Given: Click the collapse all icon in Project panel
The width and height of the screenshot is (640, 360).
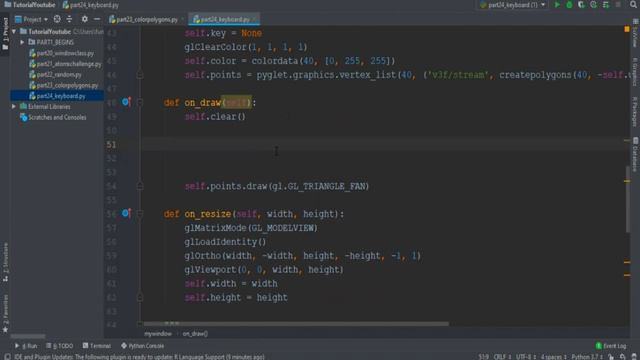Looking at the screenshot, I should [69, 19].
